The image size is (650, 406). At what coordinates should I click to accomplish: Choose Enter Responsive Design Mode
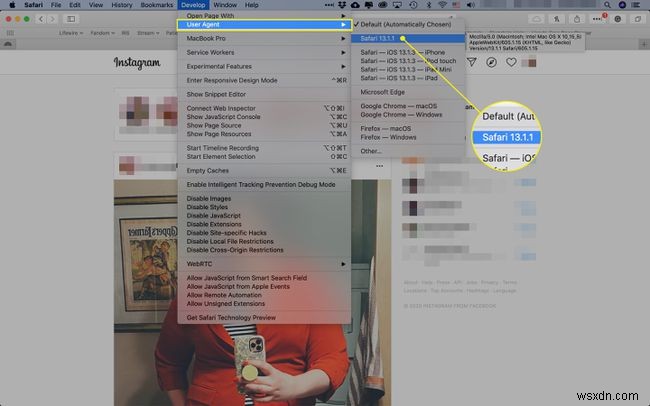point(264,80)
